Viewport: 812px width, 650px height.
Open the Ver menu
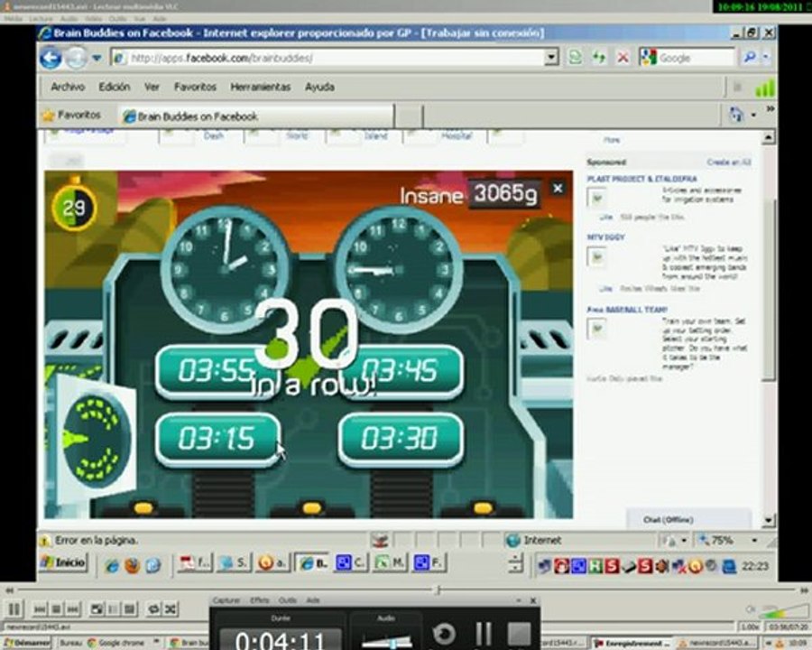click(x=152, y=87)
